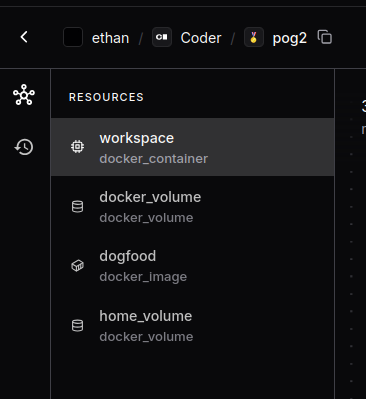Go back using the left chevron
The width and height of the screenshot is (366, 399).
pyautogui.click(x=24, y=37)
